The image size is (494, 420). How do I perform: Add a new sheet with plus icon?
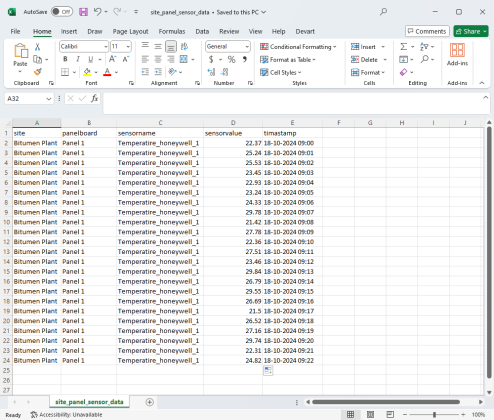(x=150, y=402)
